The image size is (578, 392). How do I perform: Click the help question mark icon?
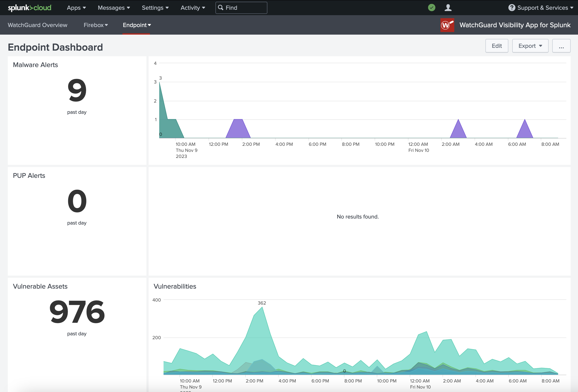click(512, 7)
